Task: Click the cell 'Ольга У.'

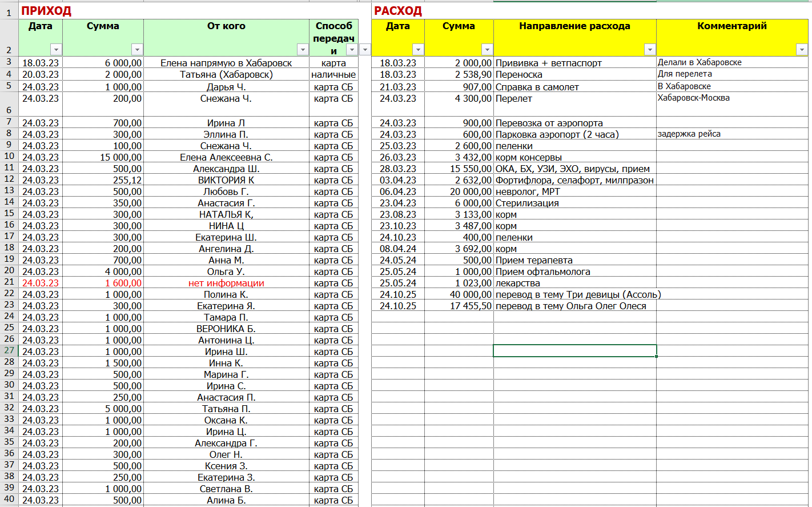Action: click(226, 272)
